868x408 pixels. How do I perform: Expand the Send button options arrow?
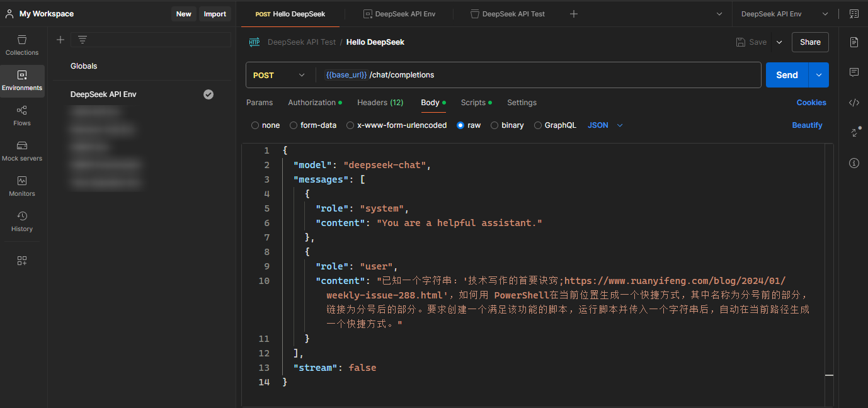pyautogui.click(x=819, y=75)
